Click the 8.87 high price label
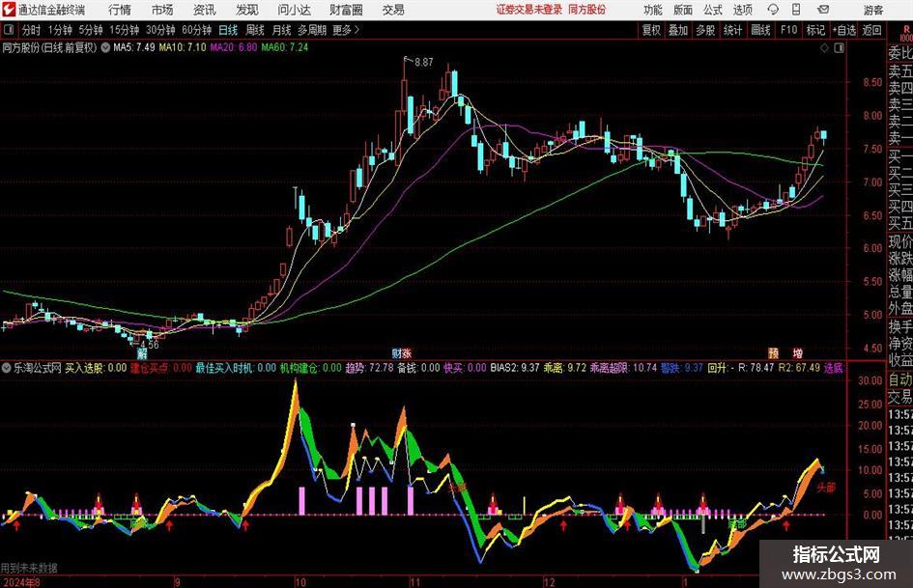The image size is (913, 588). coord(424,62)
